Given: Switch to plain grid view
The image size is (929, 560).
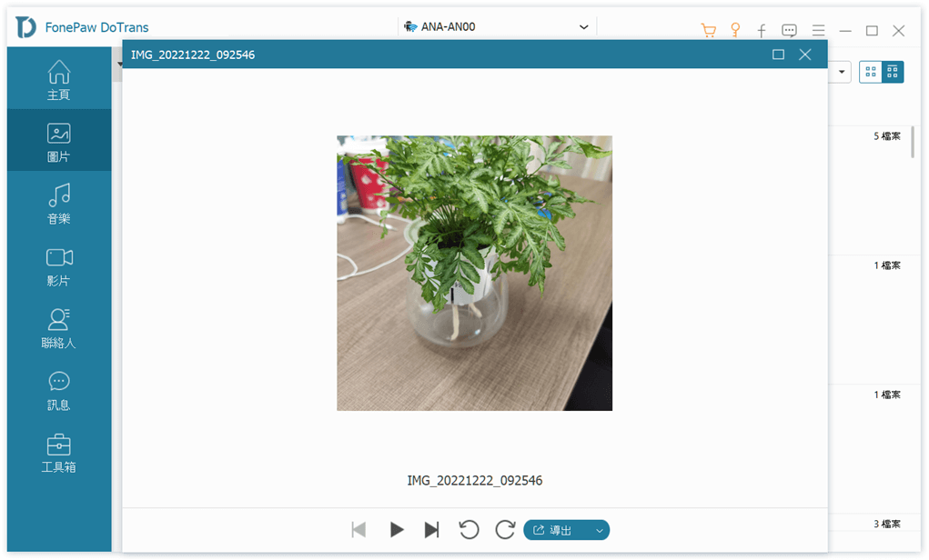Looking at the screenshot, I should 871,72.
